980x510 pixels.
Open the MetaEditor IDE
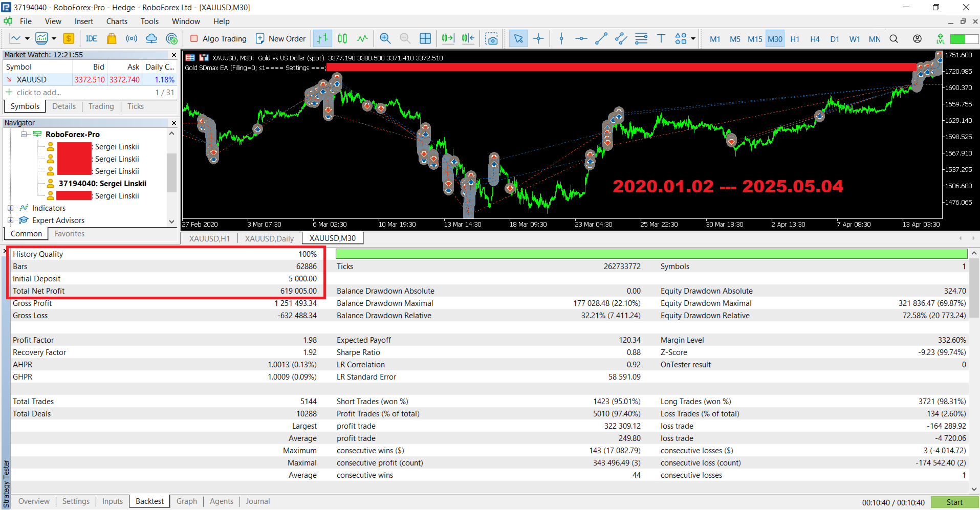(92, 38)
